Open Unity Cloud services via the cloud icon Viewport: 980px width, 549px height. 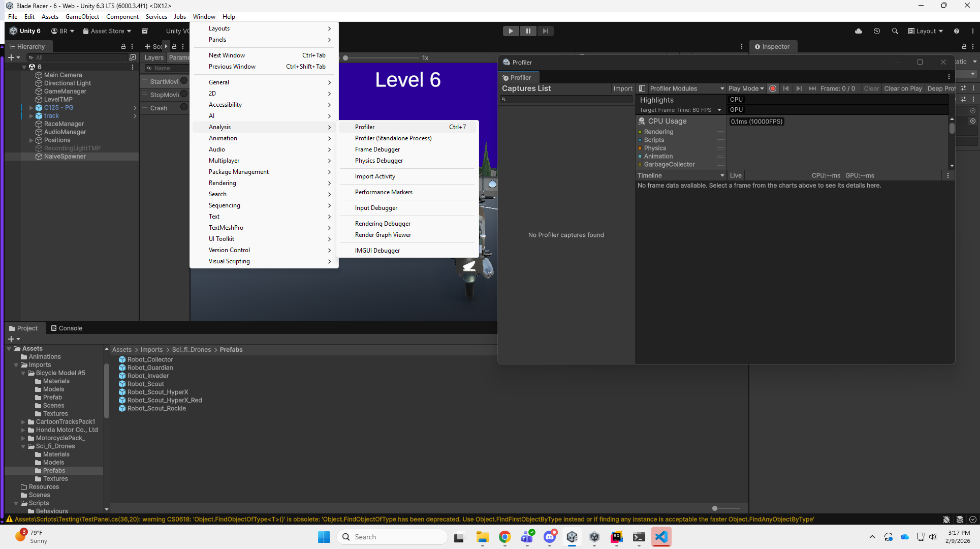click(859, 31)
